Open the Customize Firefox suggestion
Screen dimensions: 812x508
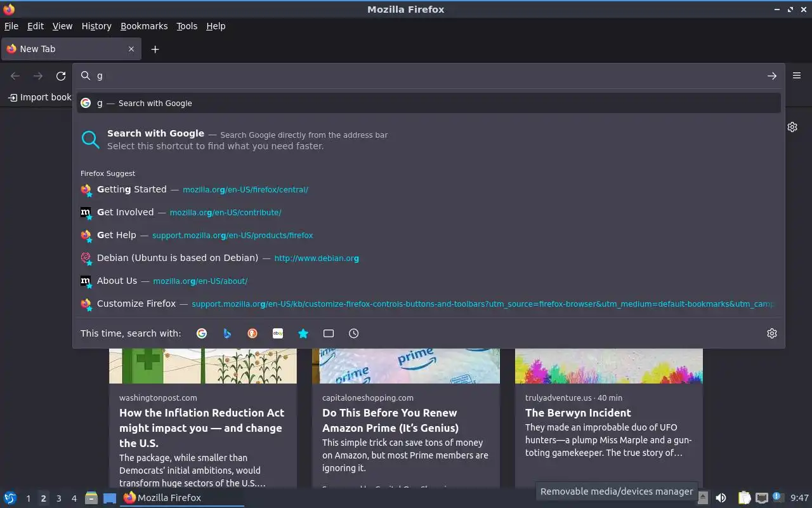[429, 304]
